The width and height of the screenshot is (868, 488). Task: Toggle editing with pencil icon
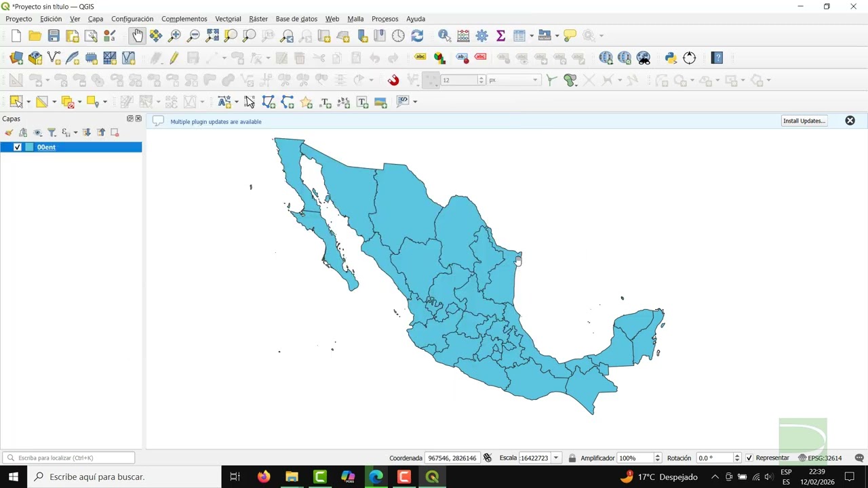174,58
